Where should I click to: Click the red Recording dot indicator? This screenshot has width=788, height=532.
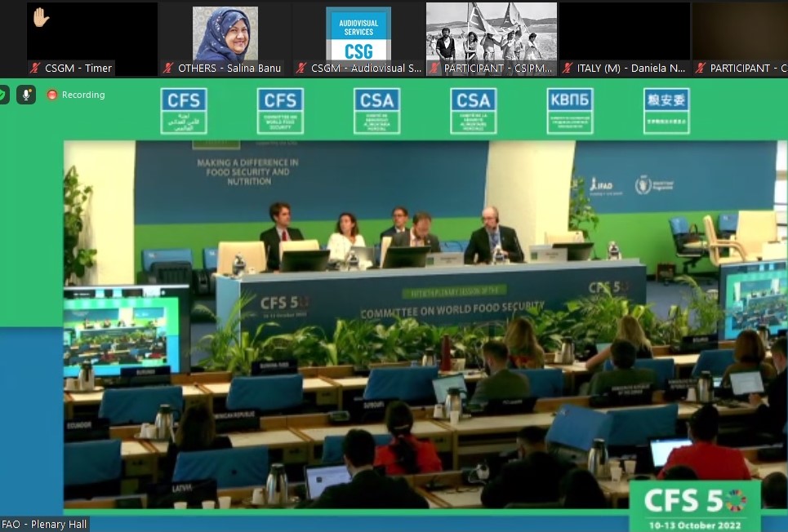pyautogui.click(x=51, y=95)
